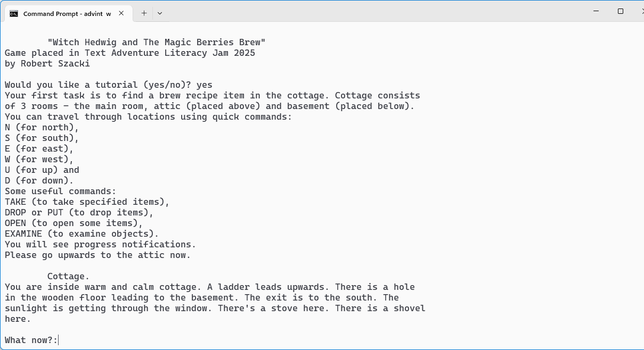
Task: Close the terminal window
Action: [x=639, y=11]
